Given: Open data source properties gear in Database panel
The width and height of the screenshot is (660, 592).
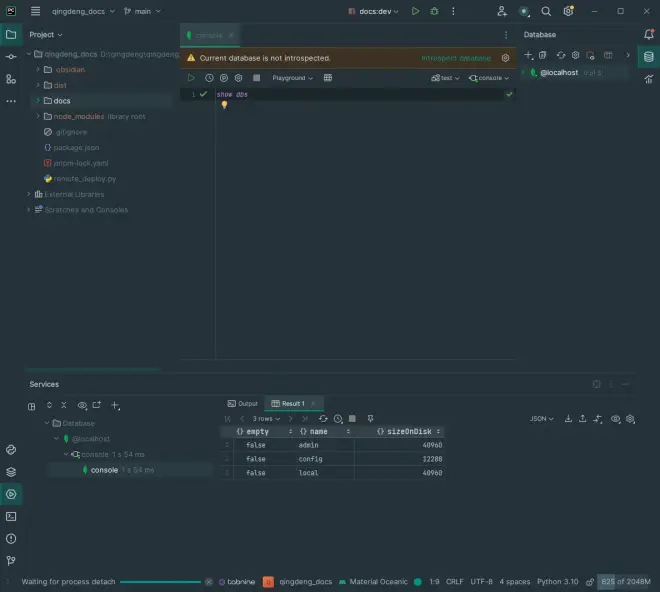Looking at the screenshot, I should point(575,55).
